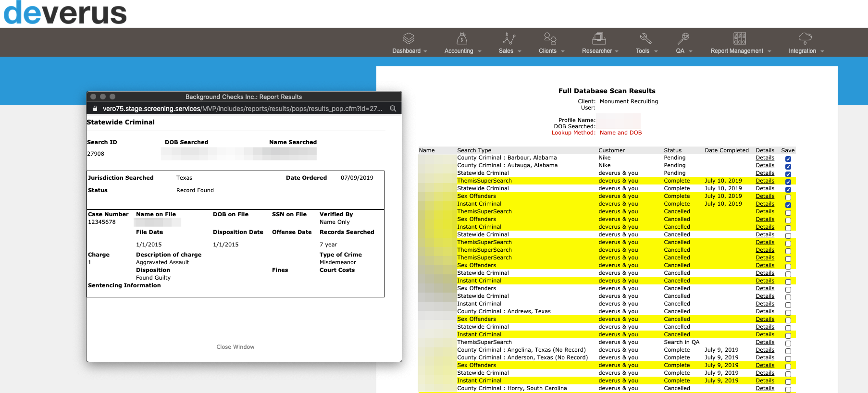Open the Accounting money bag icon
Image resolution: width=868 pixels, height=393 pixels.
coord(462,38)
